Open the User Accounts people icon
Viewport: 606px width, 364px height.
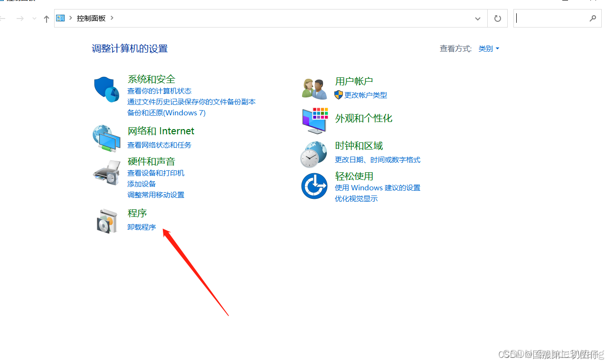pos(314,89)
